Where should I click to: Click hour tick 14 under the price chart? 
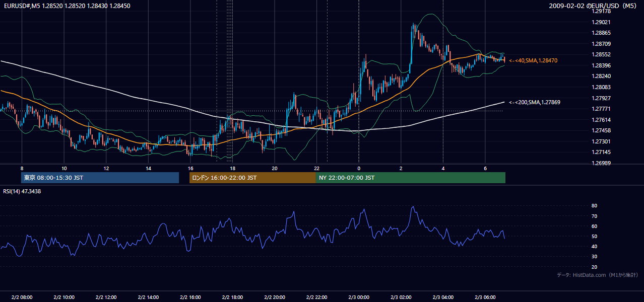coord(148,168)
